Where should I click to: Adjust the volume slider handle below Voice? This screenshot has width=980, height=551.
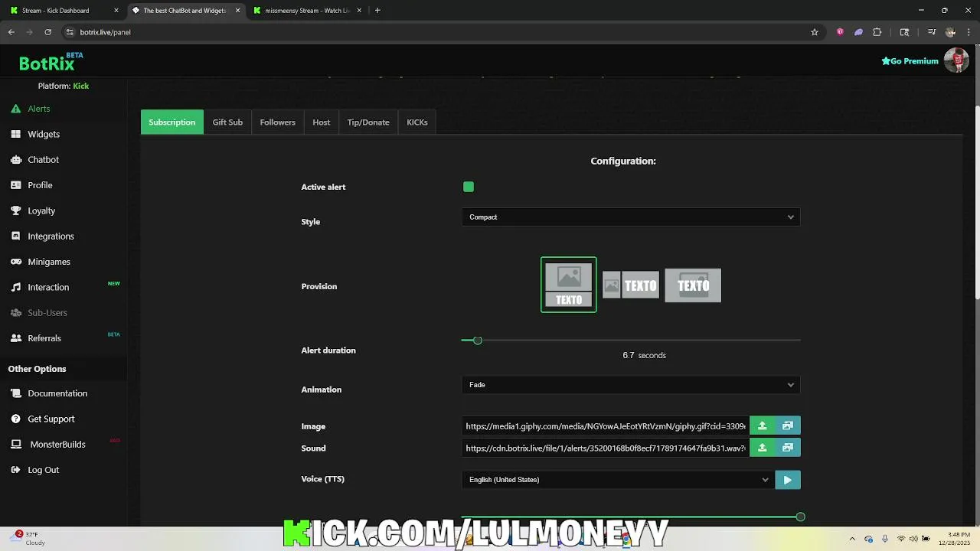[800, 517]
